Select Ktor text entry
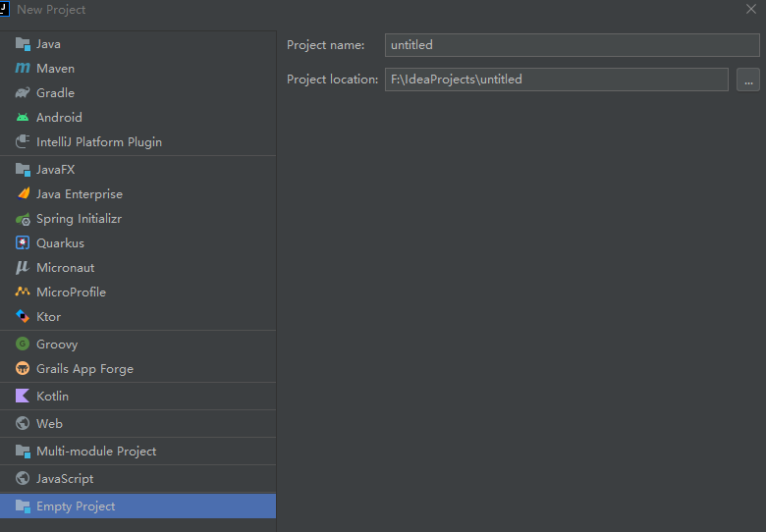The height and width of the screenshot is (532, 766). coord(49,317)
